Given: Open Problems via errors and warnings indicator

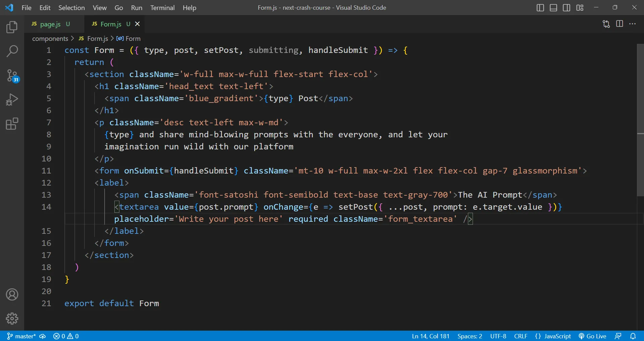Looking at the screenshot, I should tap(66, 336).
